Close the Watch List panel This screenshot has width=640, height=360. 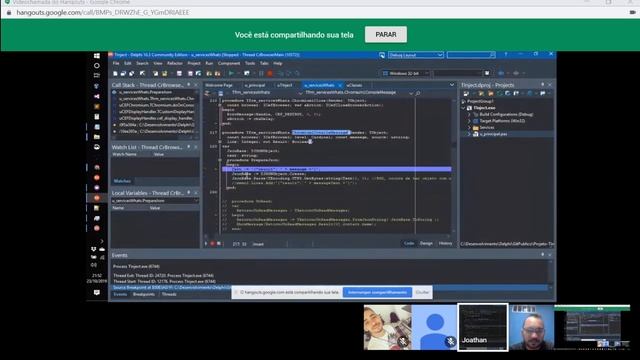pyautogui.click(x=196, y=147)
